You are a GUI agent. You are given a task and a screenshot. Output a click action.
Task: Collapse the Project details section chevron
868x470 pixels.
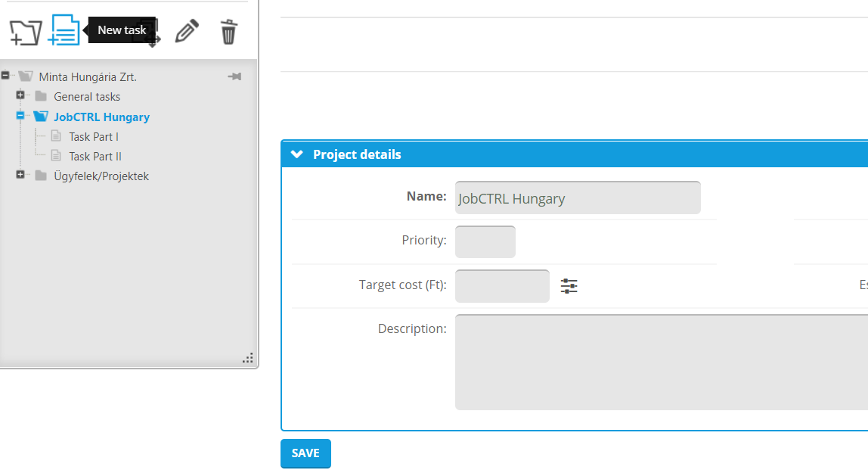point(297,154)
